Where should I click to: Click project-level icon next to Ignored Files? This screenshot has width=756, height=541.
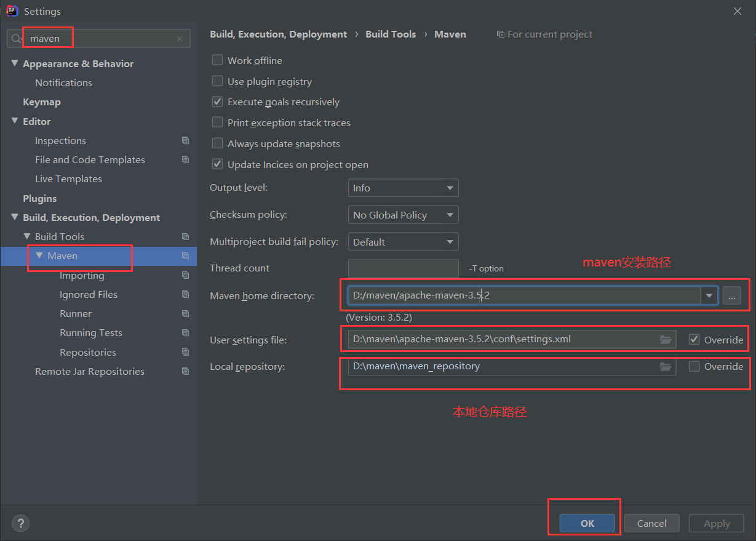[x=185, y=294]
